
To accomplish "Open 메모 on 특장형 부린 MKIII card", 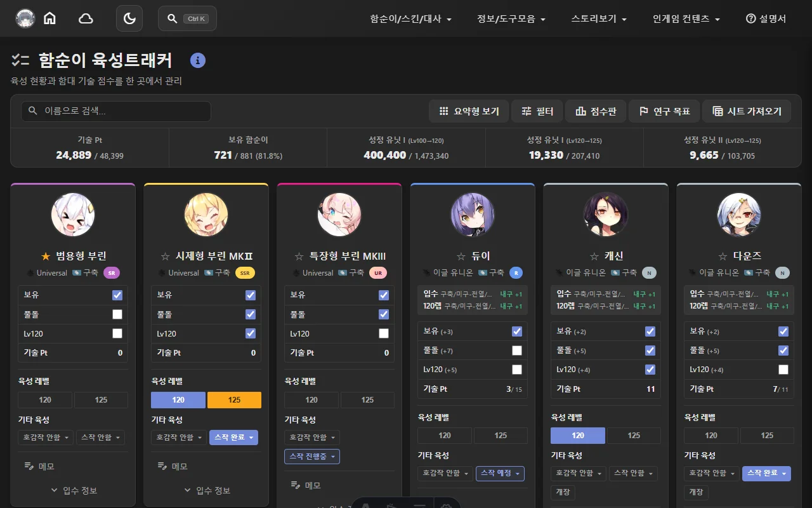I will pos(306,485).
